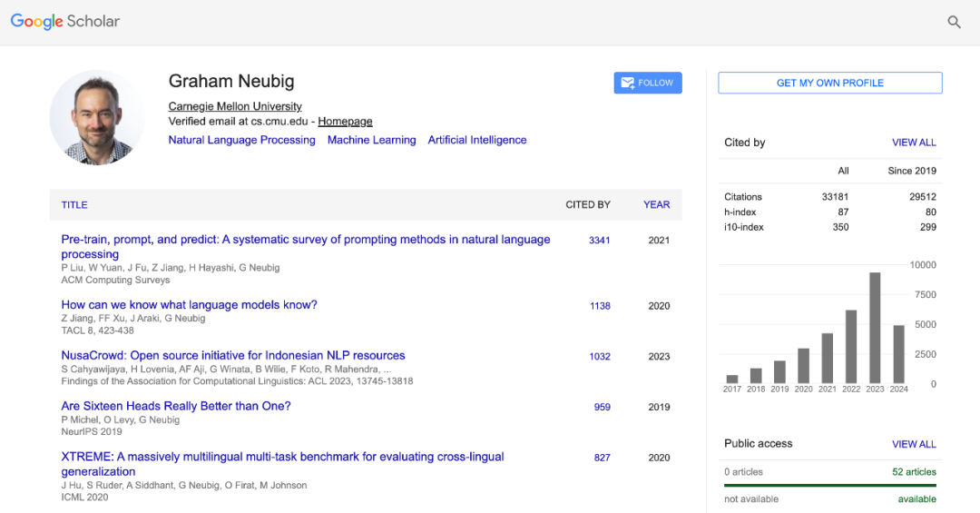This screenshot has height=513, width=980.
Task: Select the Natural Language Processing interest
Action: click(241, 140)
